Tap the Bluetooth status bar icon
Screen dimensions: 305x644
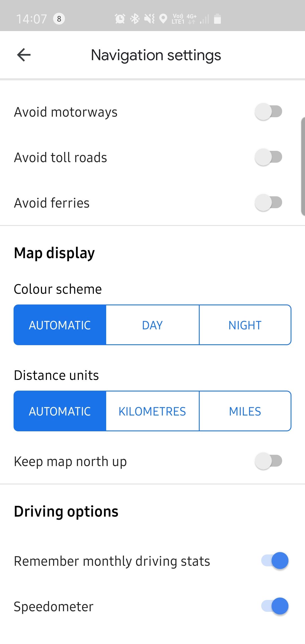tap(135, 19)
